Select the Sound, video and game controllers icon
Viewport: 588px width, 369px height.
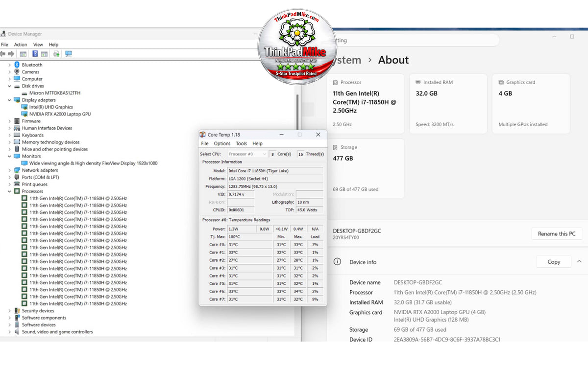coord(17,332)
